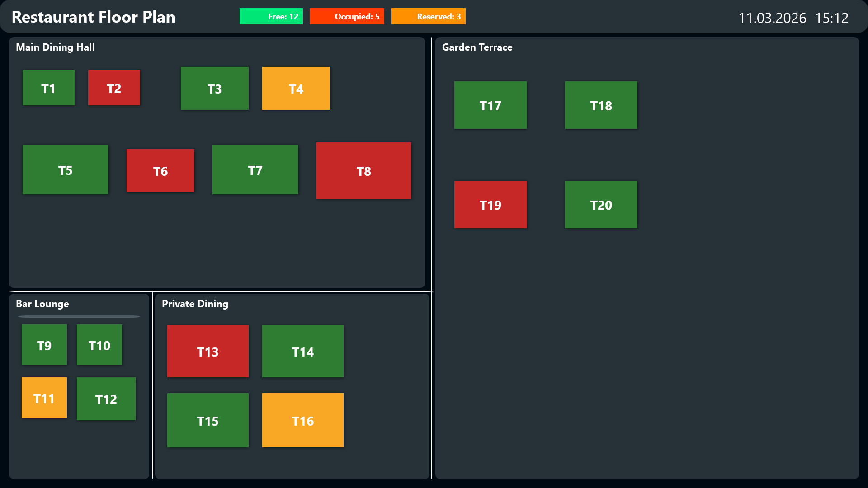Image resolution: width=868 pixels, height=488 pixels.
Task: Click table T5
Action: pos(65,169)
